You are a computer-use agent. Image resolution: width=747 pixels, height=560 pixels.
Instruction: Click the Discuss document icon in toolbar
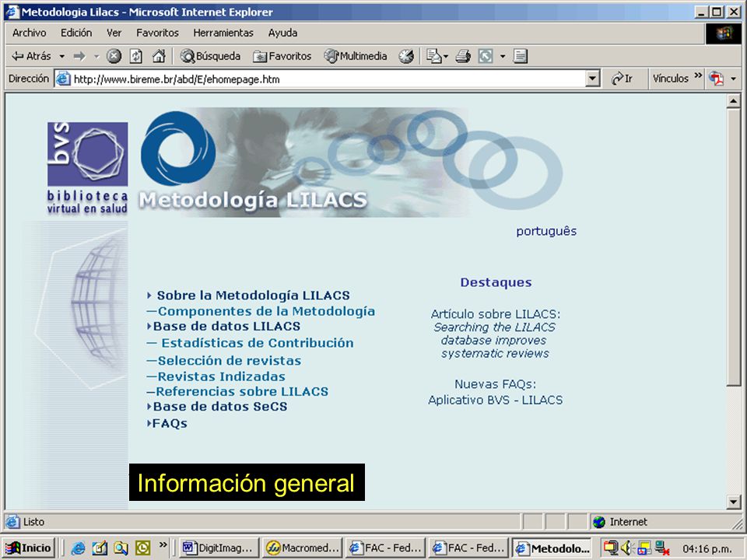(521, 56)
